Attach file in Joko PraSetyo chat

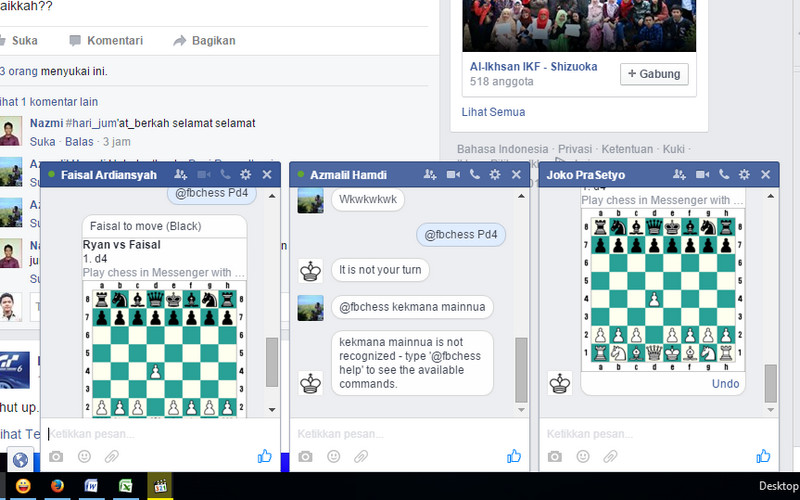[x=610, y=456]
